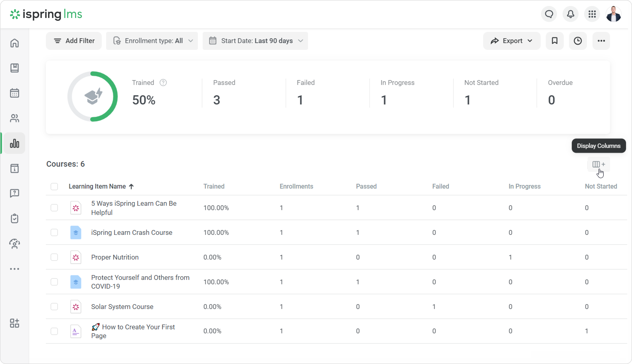Screen dimensions: 632x364
Task: Open the three-dot more options menu
Action: [x=601, y=41]
